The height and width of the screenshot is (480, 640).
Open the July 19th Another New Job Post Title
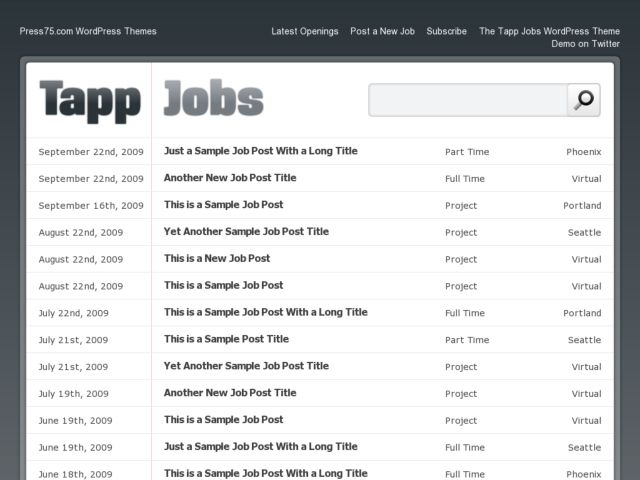(x=230, y=393)
